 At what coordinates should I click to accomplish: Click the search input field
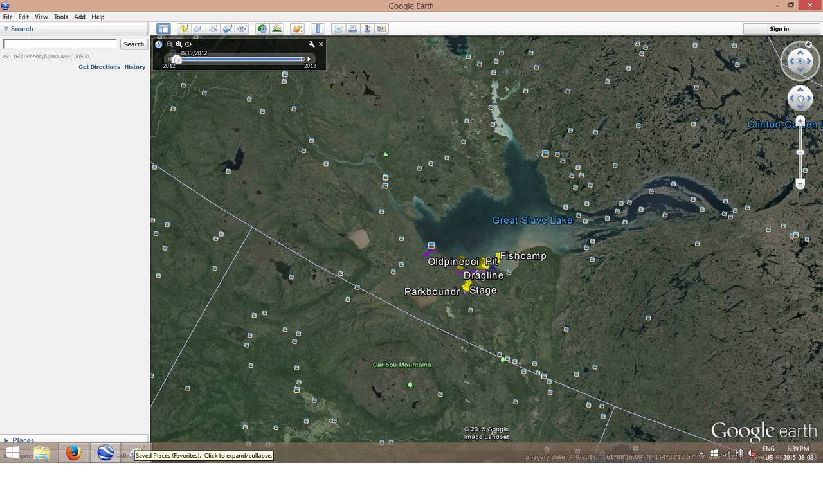point(60,44)
